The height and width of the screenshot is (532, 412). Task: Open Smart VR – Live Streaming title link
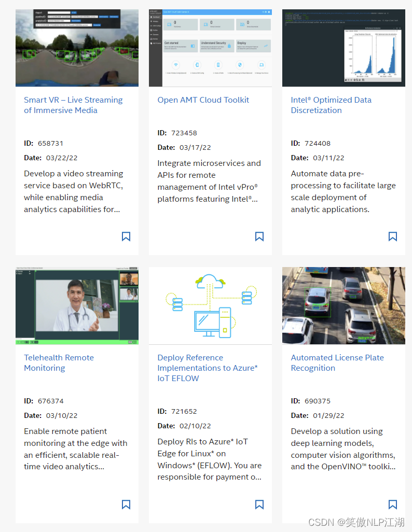click(73, 105)
